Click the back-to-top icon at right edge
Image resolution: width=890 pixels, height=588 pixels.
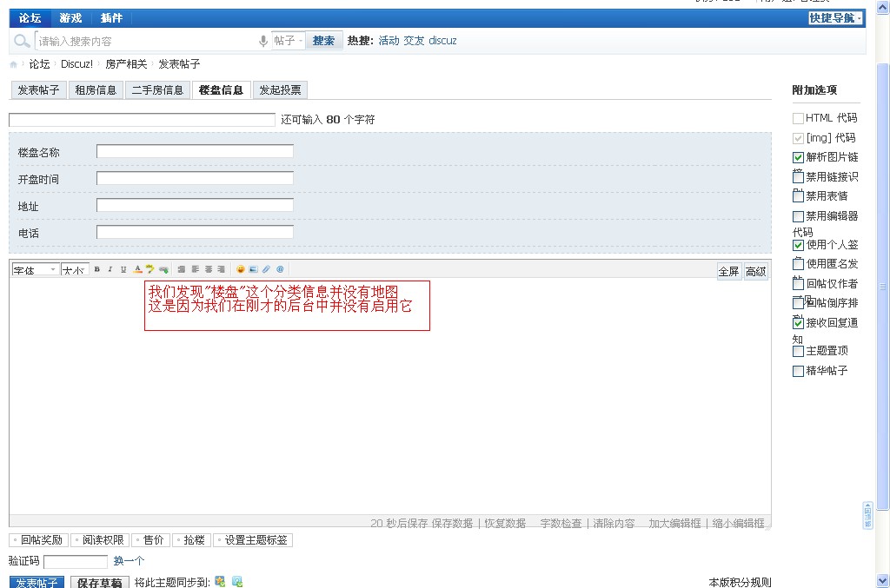(x=867, y=515)
